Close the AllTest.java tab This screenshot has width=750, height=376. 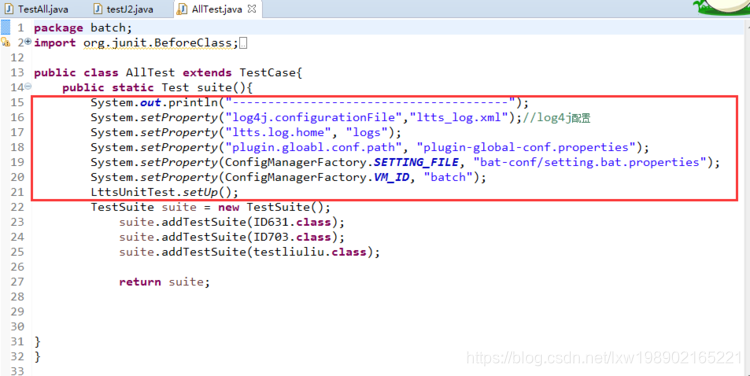(x=252, y=9)
